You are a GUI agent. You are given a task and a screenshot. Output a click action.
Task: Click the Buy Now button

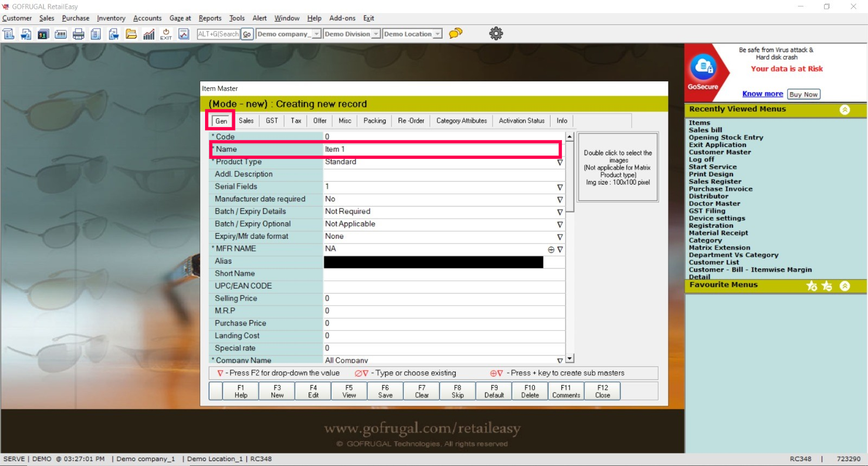tap(803, 94)
